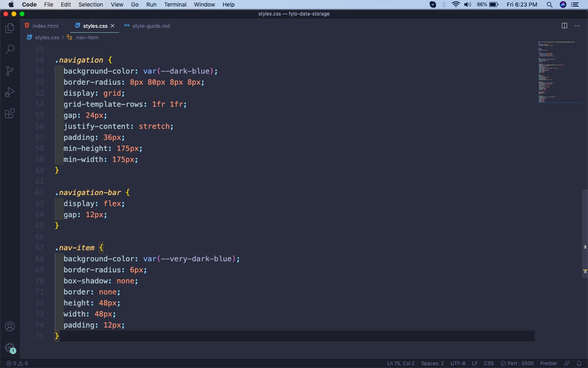Click line number 56 in the gutter
The image size is (588, 368).
coord(40,126)
